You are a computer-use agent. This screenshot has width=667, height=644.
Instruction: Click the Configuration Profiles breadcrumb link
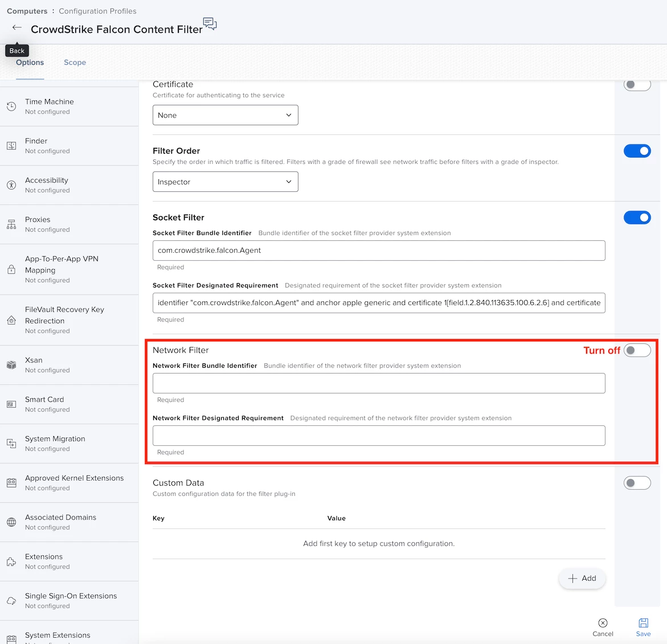pos(97,11)
